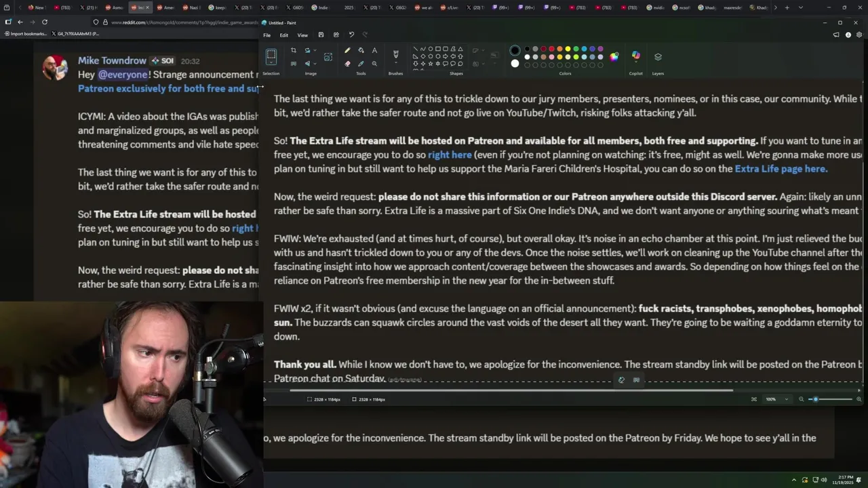Viewport: 868px width, 488px height.
Task: Click the Mike Towndrow username
Action: point(112,61)
